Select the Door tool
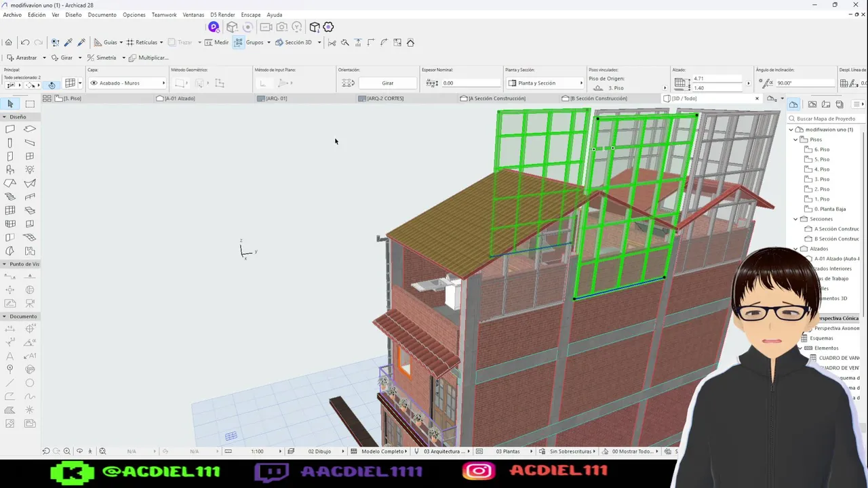868x488 pixels. 10,156
